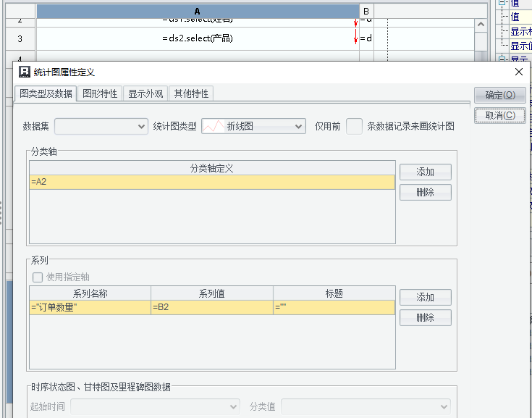Expand the 统计图类型 combo box arrow

point(298,126)
